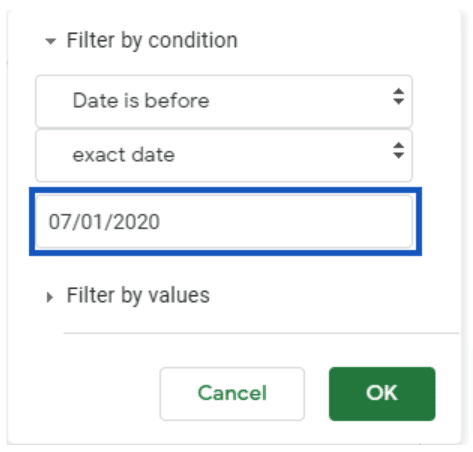Screen dimensions: 473x452
Task: Click empty space inside the date input box
Action: click(287, 222)
